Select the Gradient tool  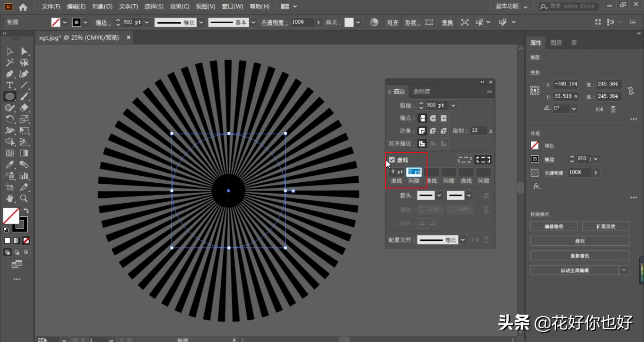24,153
